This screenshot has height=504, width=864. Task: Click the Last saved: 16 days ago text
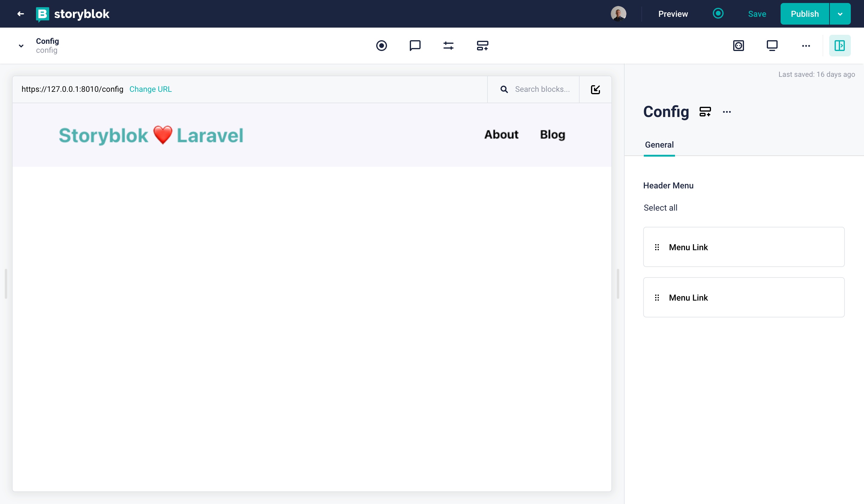[x=816, y=74]
